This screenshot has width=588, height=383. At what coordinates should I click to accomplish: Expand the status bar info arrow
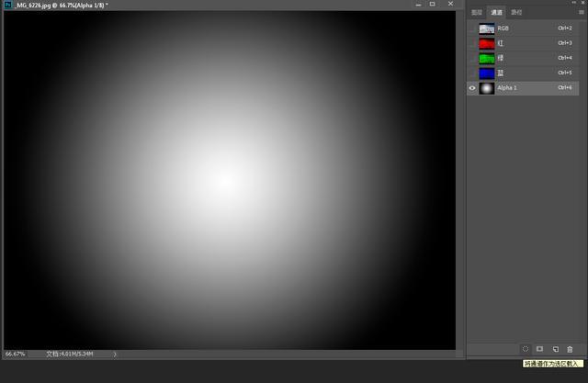[x=115, y=354]
